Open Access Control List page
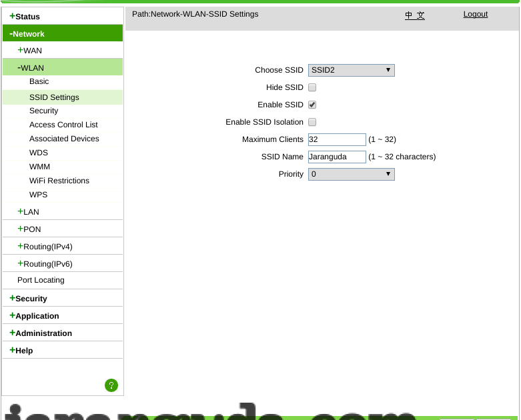The height and width of the screenshot is (420, 521). (63, 125)
